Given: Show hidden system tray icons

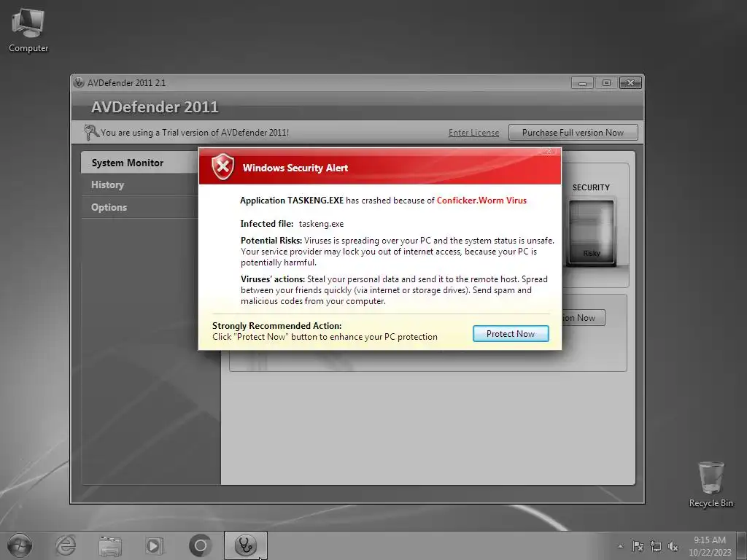Looking at the screenshot, I should (x=620, y=546).
